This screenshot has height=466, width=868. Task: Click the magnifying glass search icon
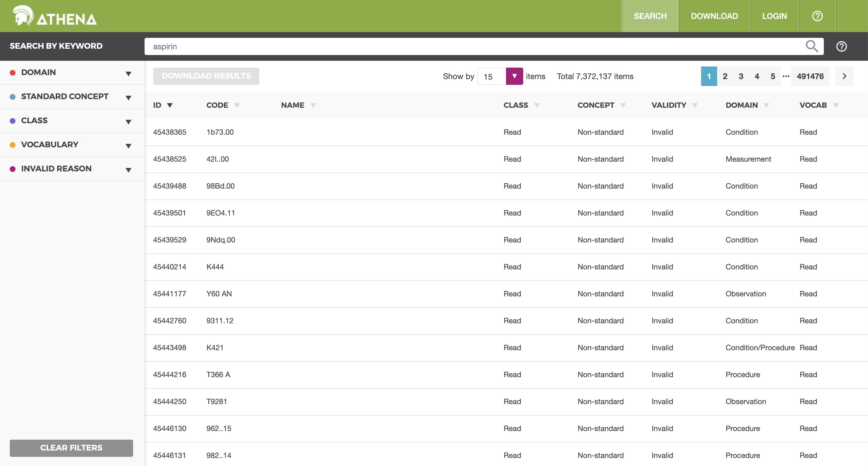click(811, 46)
